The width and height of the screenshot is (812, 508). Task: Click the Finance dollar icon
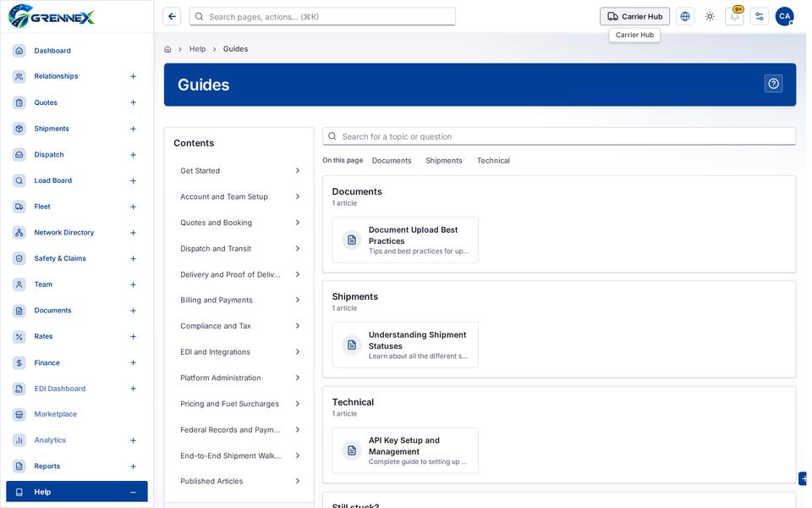(19, 363)
